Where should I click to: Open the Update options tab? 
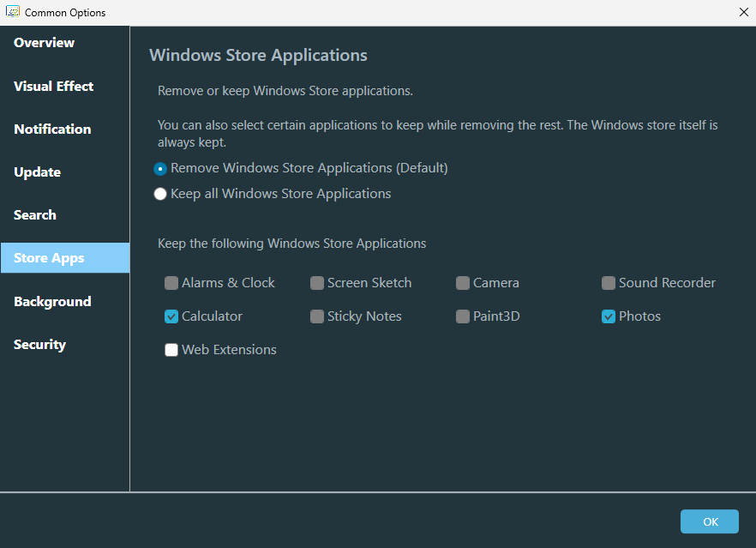point(37,172)
